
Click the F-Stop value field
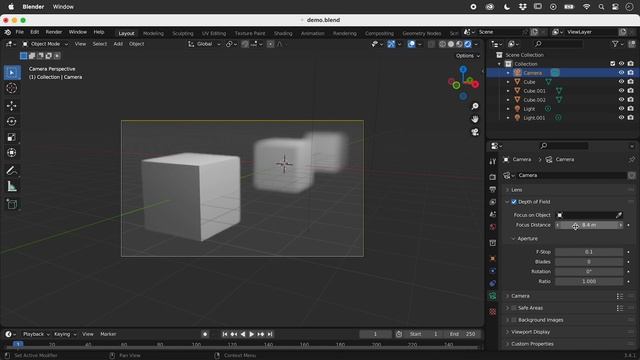point(589,252)
